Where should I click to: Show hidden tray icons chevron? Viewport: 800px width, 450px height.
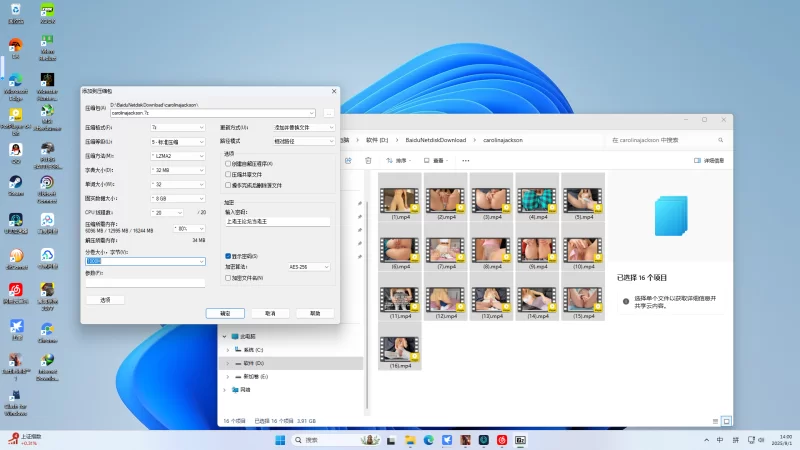click(706, 440)
